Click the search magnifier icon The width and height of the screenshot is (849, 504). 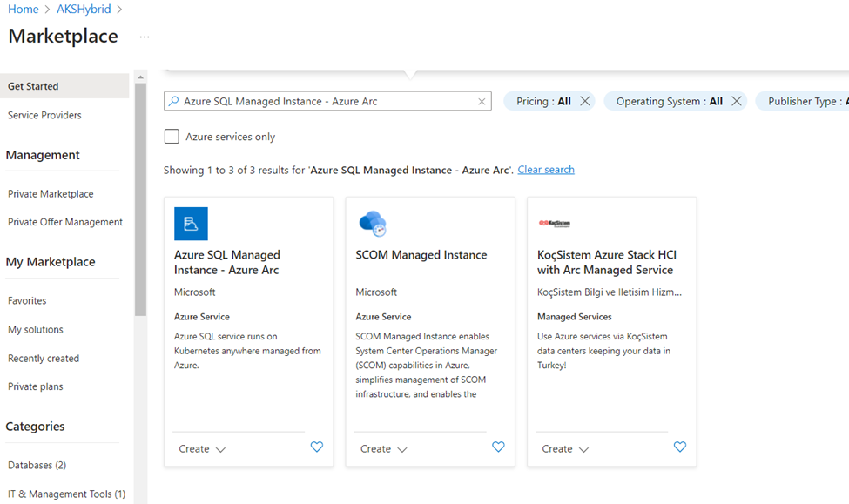coord(174,101)
